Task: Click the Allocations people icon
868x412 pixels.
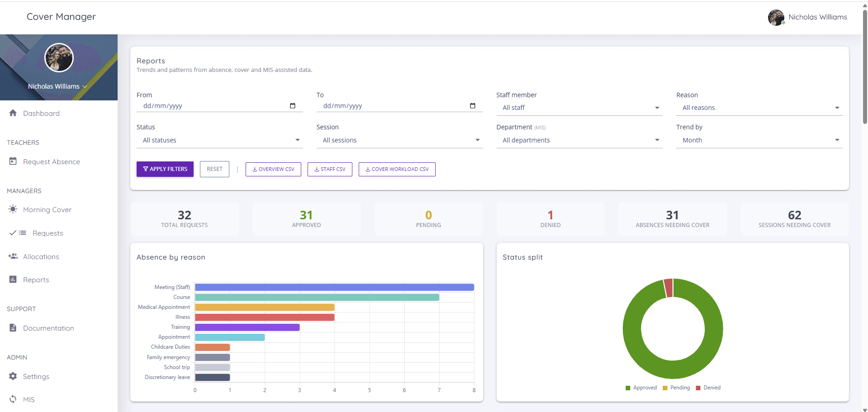Action: point(13,256)
